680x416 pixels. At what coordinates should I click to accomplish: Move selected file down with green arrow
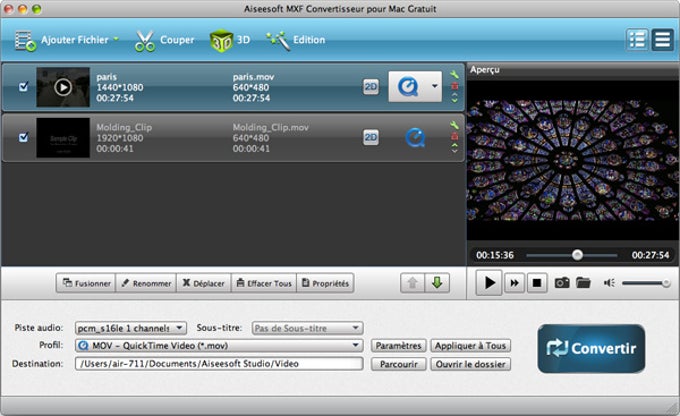pos(437,283)
